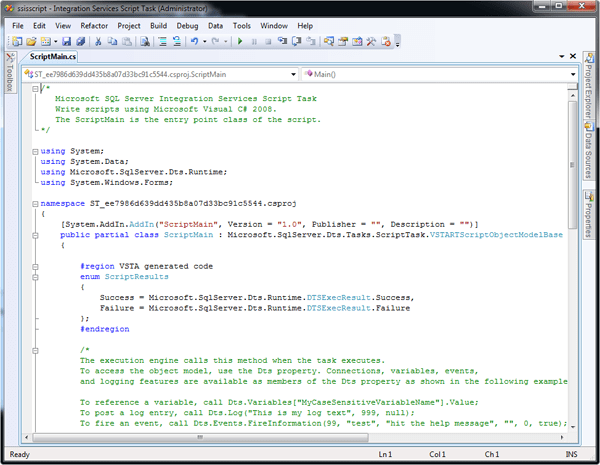Image resolution: width=600 pixels, height=465 pixels.
Task: Collapse the namespace block outline
Action: coord(35,204)
